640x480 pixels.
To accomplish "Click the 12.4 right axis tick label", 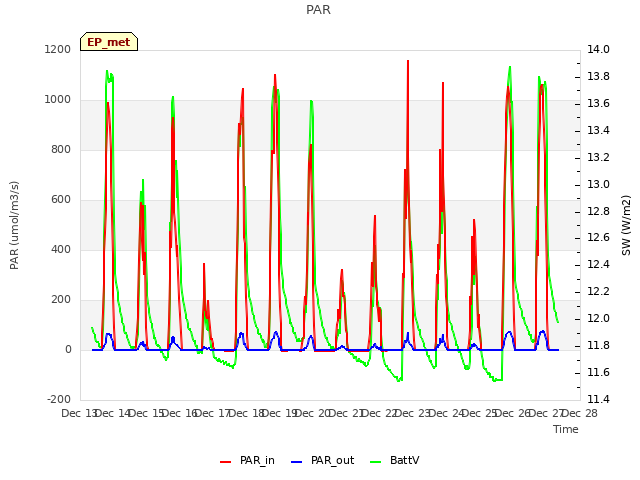I will click(x=598, y=264).
